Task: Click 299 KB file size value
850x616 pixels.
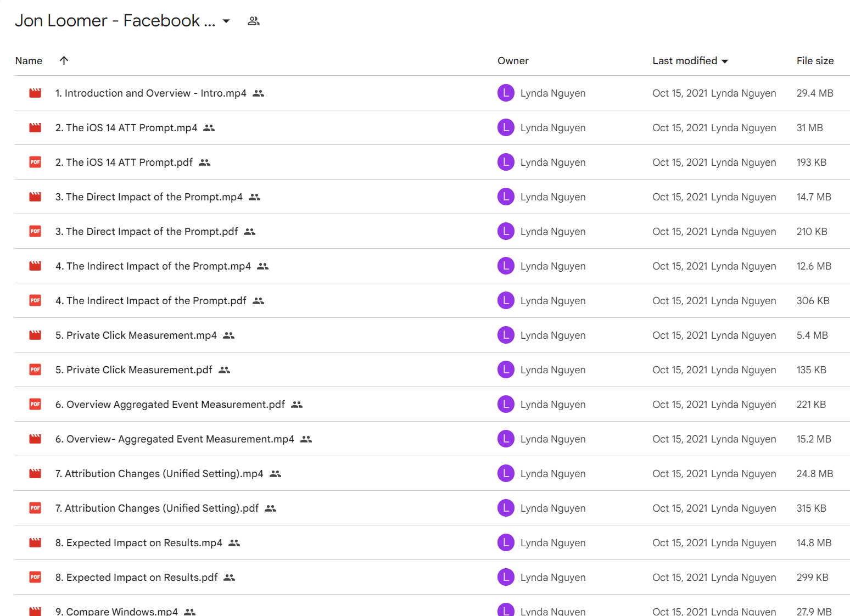Action: coord(813,578)
